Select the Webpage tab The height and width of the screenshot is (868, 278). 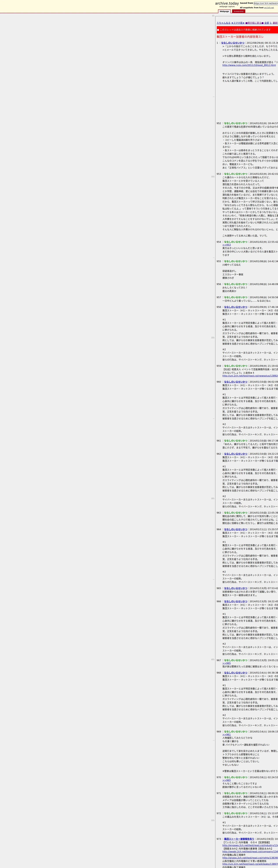click(x=224, y=11)
